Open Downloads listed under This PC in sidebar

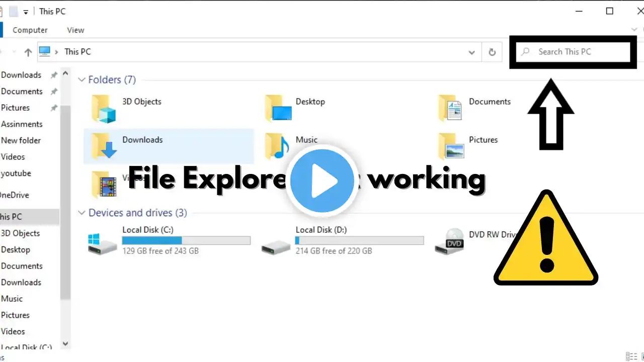pyautogui.click(x=21, y=282)
